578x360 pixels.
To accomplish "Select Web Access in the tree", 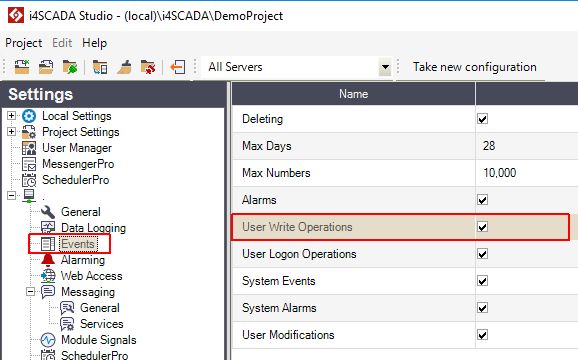I will click(x=91, y=276).
